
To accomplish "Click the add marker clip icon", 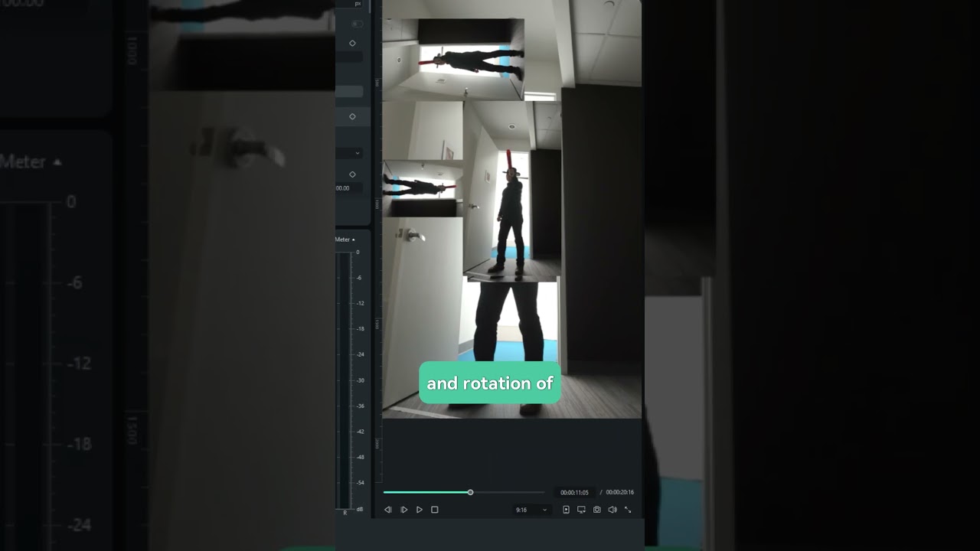I will pos(567,510).
